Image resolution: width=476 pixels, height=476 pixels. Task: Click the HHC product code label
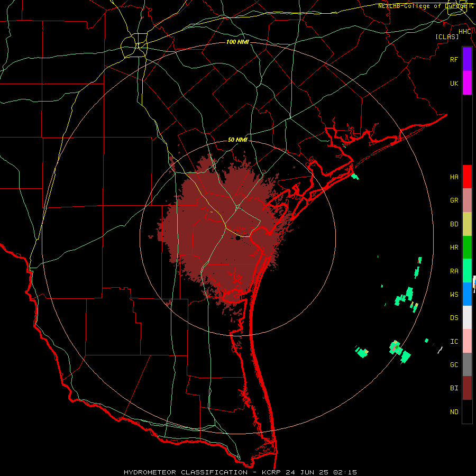(x=464, y=32)
